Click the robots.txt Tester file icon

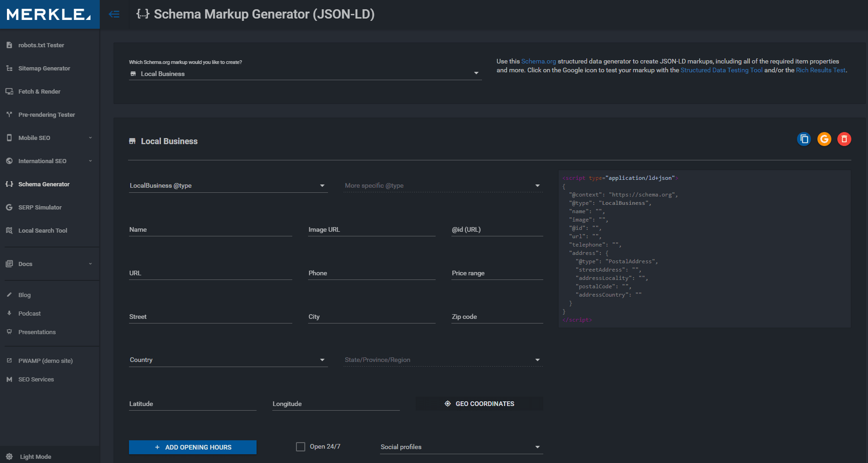click(9, 45)
